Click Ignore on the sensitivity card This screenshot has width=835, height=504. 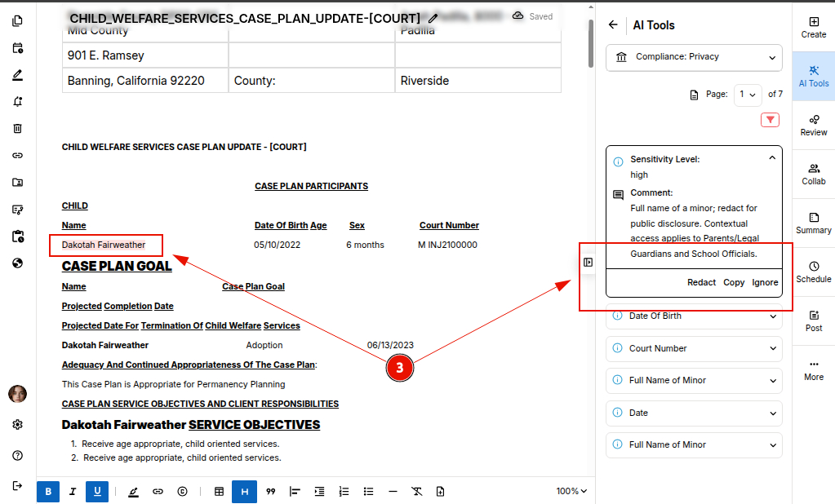765,282
